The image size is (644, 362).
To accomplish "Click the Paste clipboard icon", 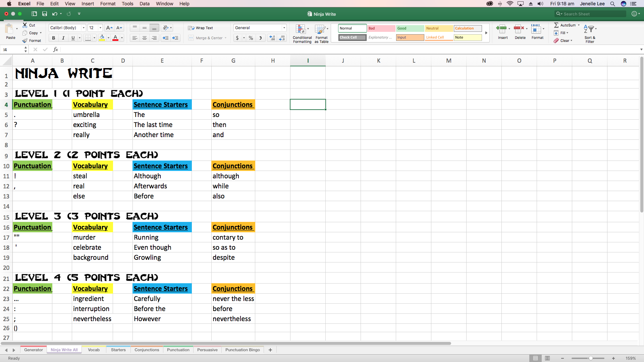I will [9, 29].
